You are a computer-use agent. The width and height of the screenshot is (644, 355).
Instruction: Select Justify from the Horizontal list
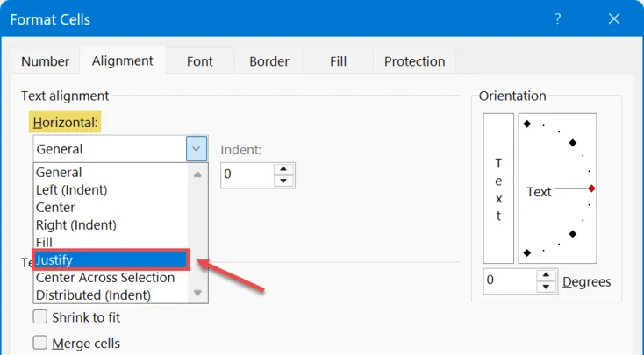click(110, 259)
